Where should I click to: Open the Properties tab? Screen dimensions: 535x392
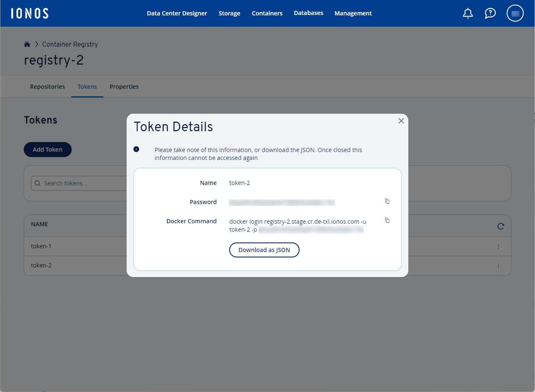(x=124, y=87)
